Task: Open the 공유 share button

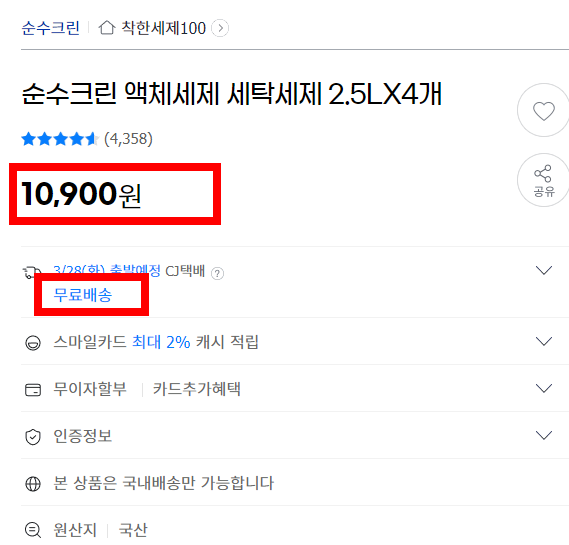Action: point(543,180)
